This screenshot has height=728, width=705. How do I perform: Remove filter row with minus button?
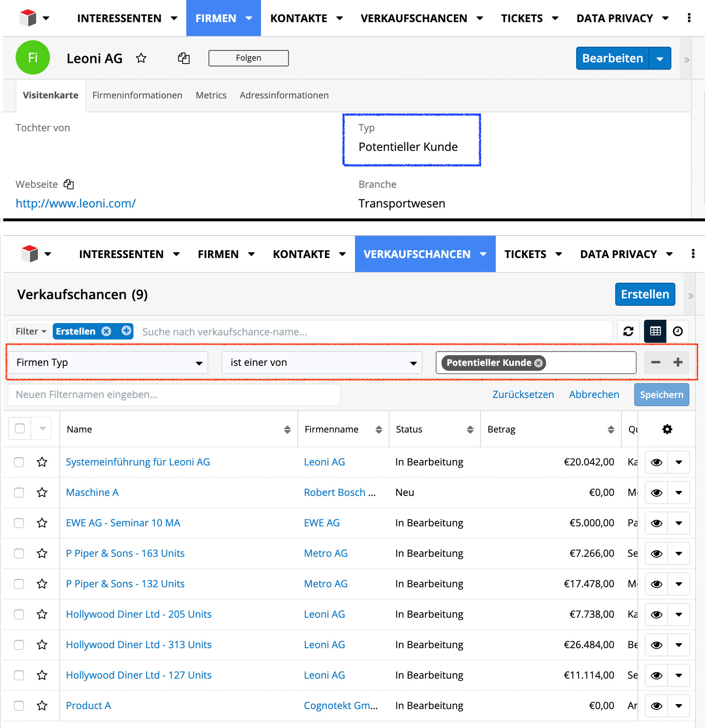pyautogui.click(x=656, y=362)
